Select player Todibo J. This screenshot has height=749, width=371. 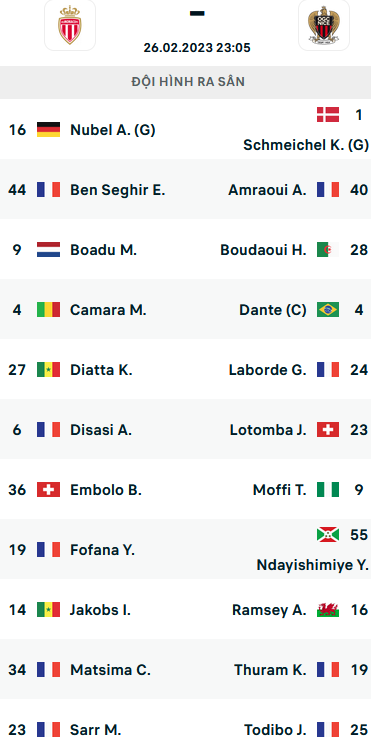click(276, 729)
